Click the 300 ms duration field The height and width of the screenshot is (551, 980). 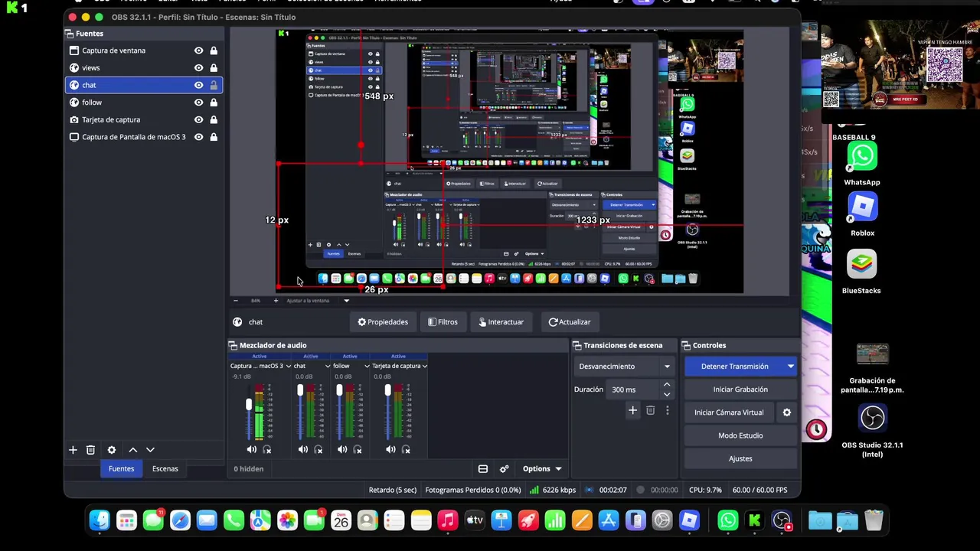coord(632,390)
